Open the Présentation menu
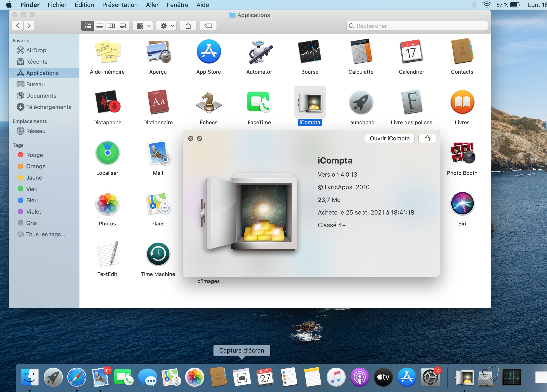The width and height of the screenshot is (547, 392). coord(120,5)
